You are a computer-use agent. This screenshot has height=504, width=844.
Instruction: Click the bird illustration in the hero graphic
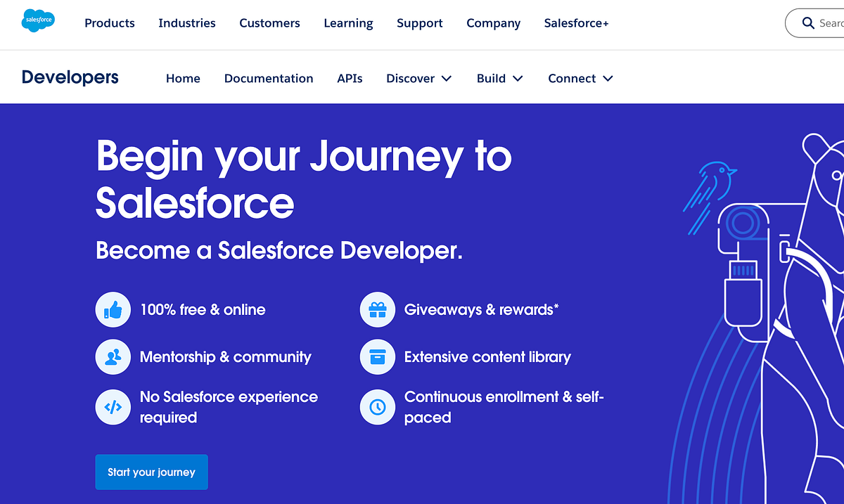tap(715, 176)
